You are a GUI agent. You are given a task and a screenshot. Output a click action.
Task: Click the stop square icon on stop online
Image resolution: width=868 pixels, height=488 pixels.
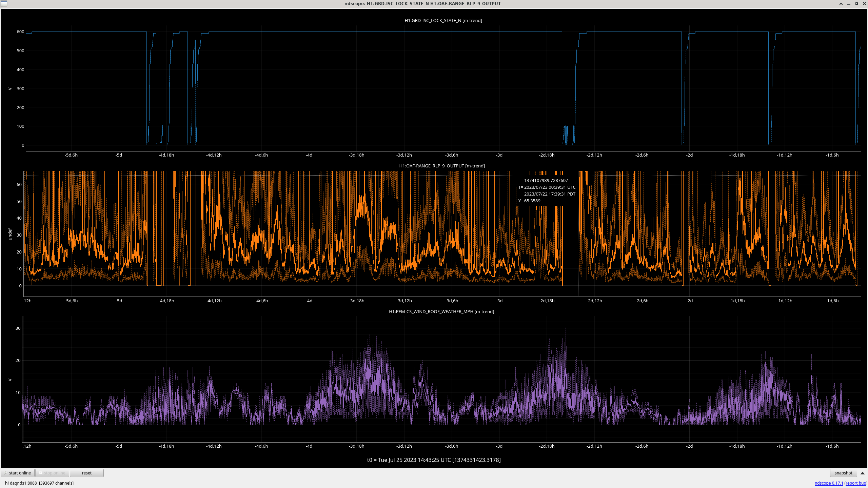click(40, 473)
